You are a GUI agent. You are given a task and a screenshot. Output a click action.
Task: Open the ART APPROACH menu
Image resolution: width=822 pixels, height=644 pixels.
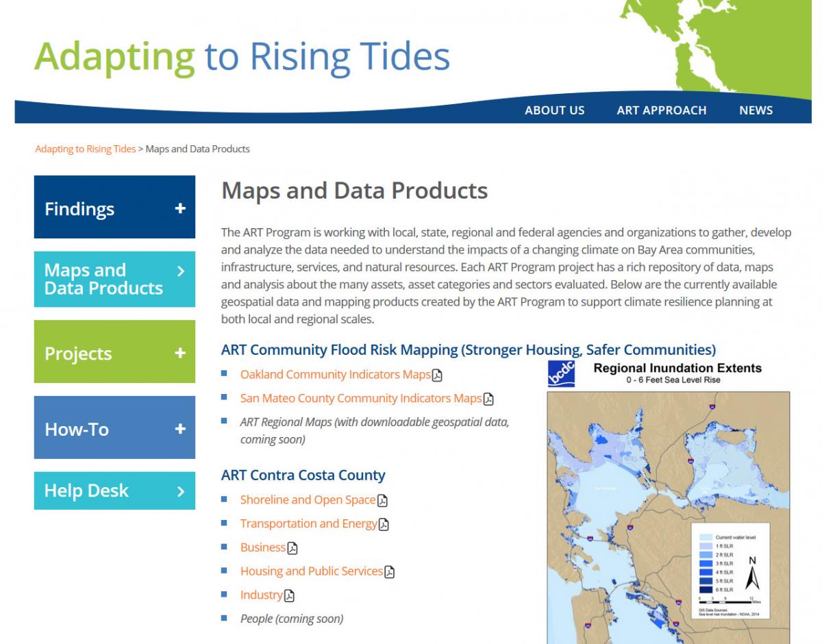click(x=661, y=110)
